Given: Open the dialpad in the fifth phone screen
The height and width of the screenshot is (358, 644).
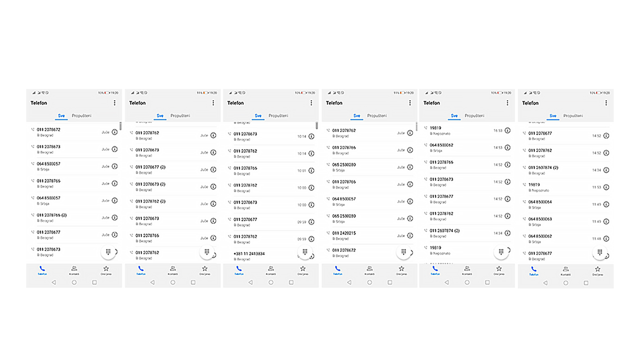Looking at the screenshot, I should pos(501,252).
